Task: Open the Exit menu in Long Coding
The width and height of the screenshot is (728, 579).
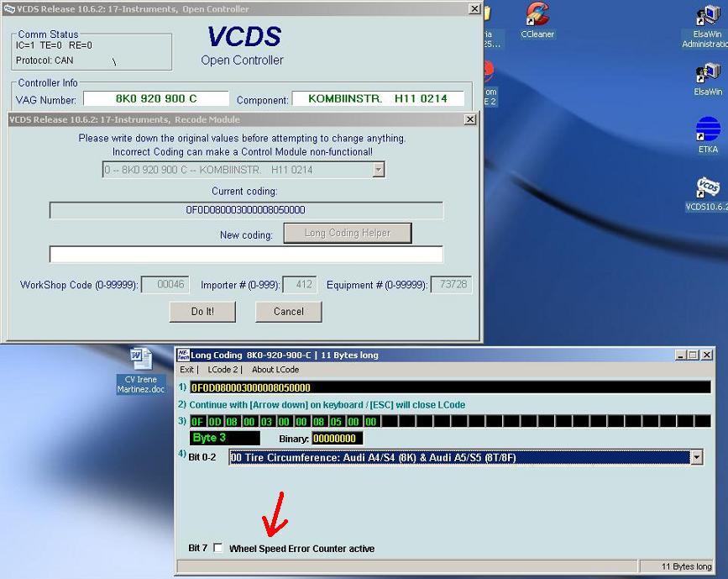Action: click(x=186, y=370)
